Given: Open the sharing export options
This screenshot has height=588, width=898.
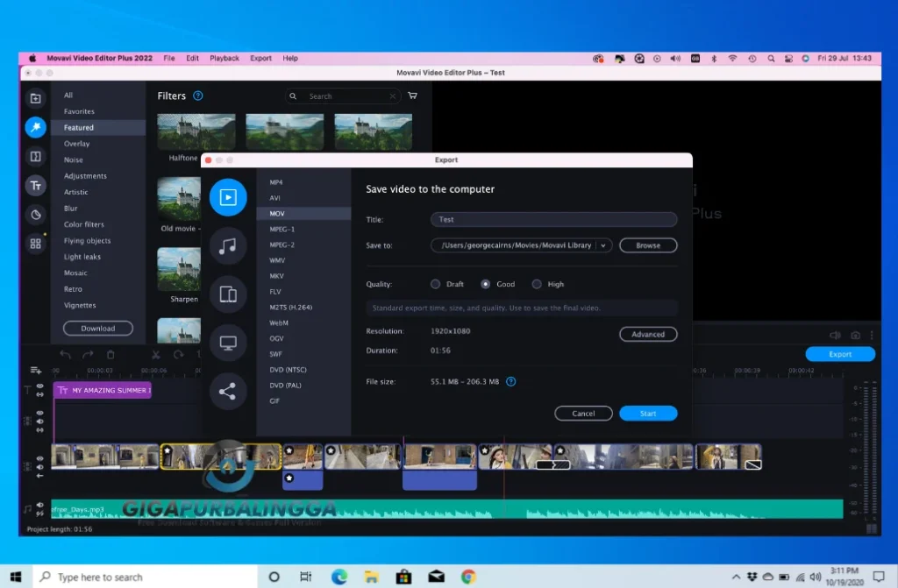Looking at the screenshot, I should pyautogui.click(x=229, y=391).
